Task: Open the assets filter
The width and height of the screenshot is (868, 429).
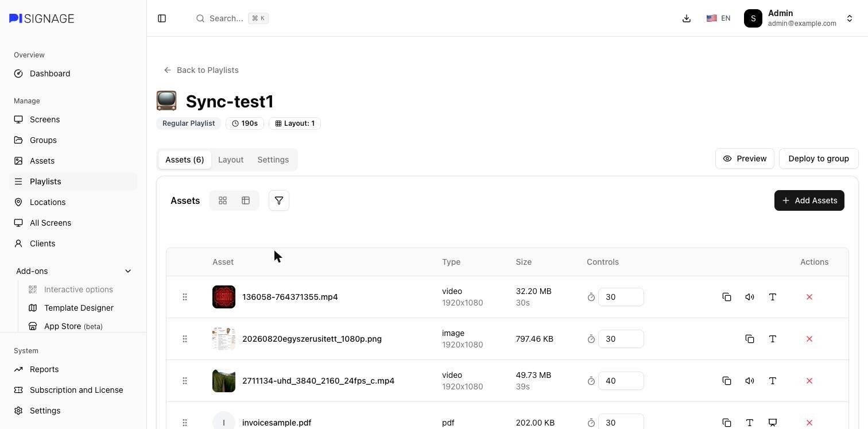Action: 279,200
